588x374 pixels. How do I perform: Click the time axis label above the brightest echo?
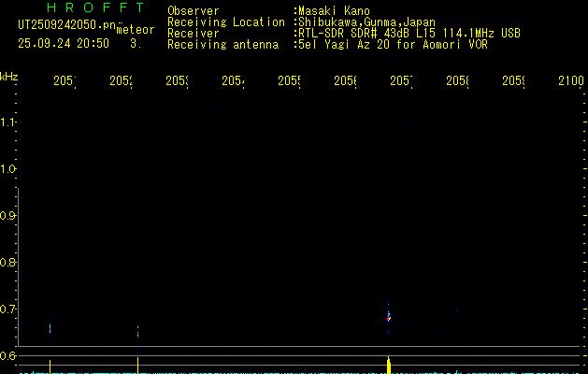pos(401,81)
